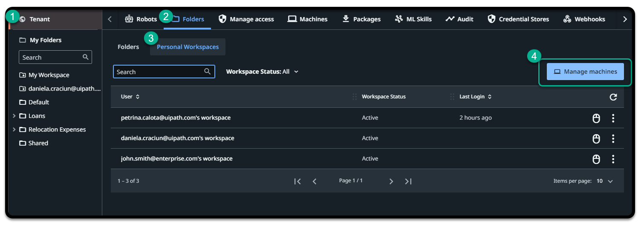The width and height of the screenshot is (644, 227).
Task: Go to the Machines tab
Action: coord(307,19)
